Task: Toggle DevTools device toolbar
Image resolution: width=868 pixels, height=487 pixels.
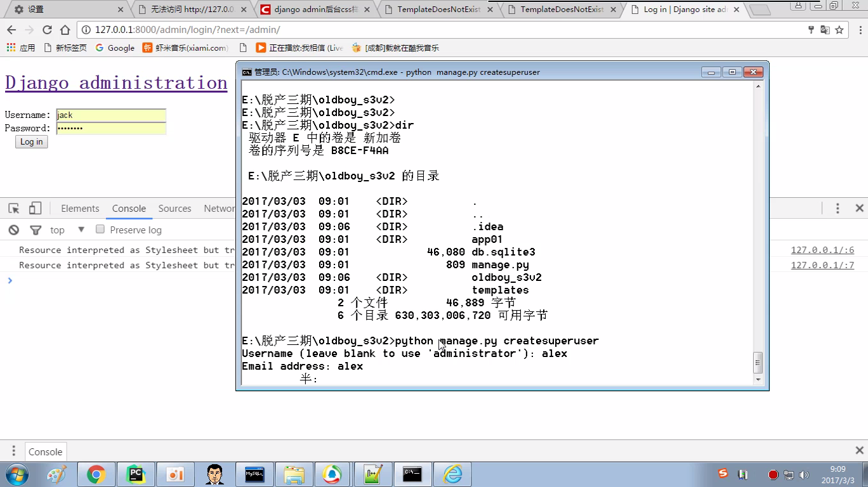Action: click(35, 208)
